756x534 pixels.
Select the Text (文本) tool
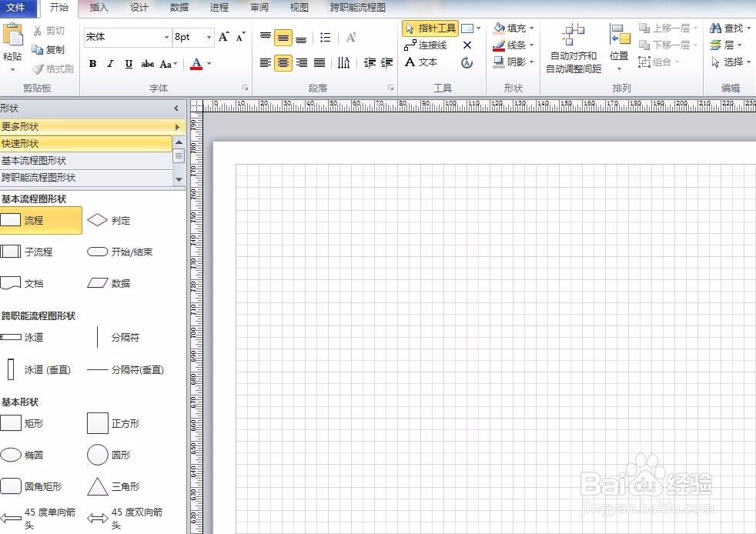[421, 62]
